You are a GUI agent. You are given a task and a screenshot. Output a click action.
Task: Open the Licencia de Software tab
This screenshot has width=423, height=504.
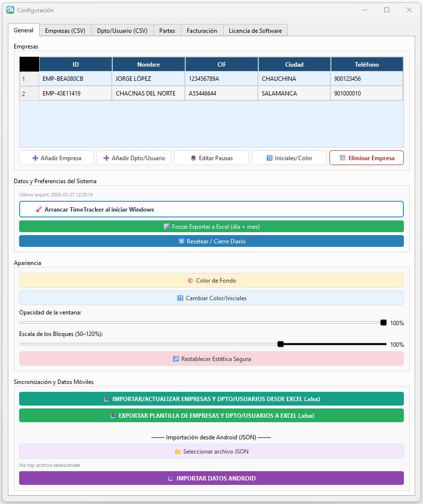(x=254, y=30)
